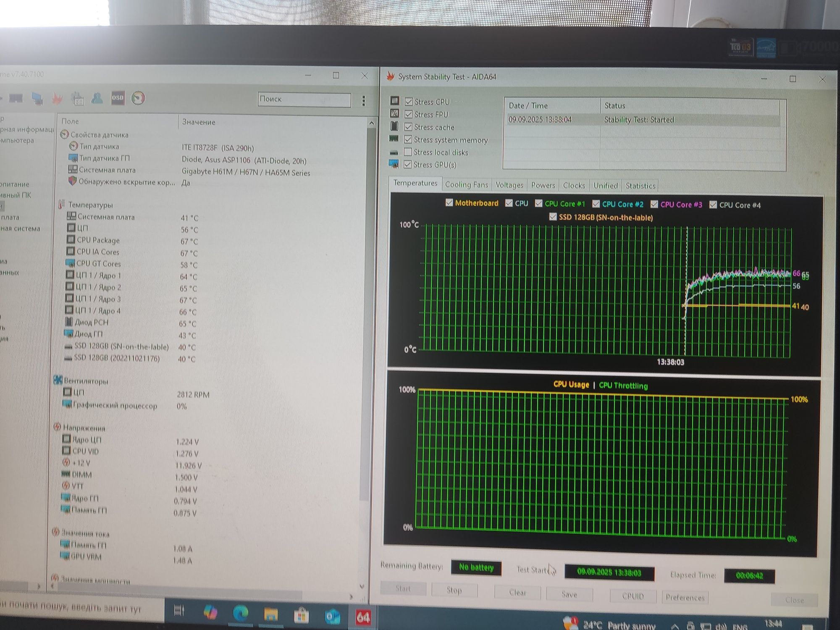Uncheck the CPU Core #4 graph checkbox

click(x=713, y=205)
